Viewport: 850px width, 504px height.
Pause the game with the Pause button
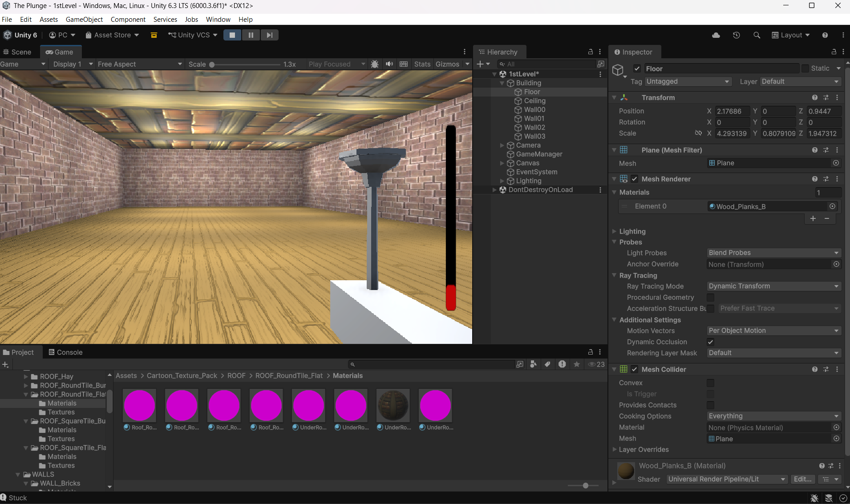tap(251, 35)
